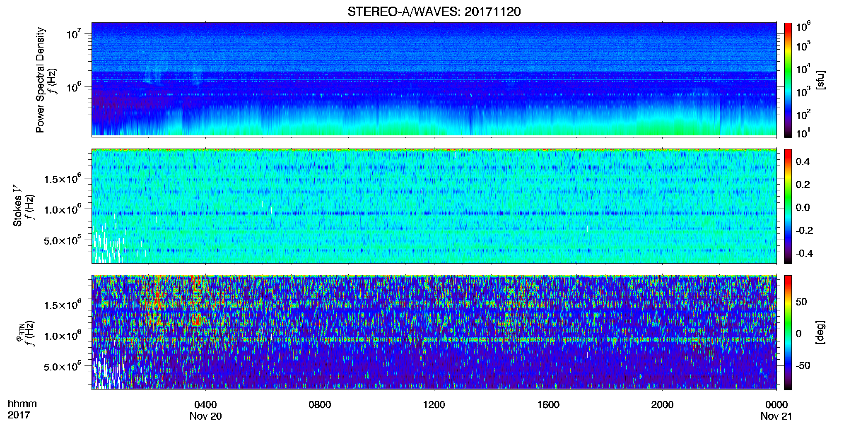Click the 1200 time tick label
This screenshot has width=868, height=447.
[434, 405]
